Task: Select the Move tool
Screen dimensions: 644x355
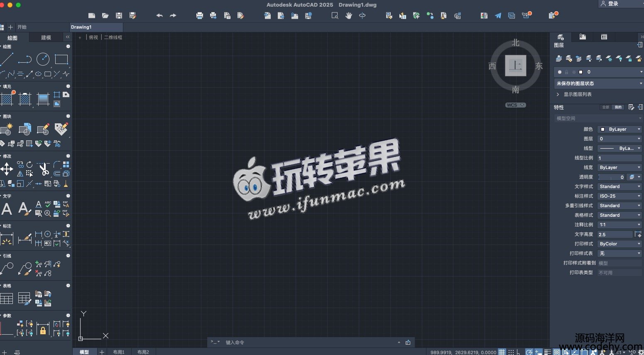Action: (7, 169)
